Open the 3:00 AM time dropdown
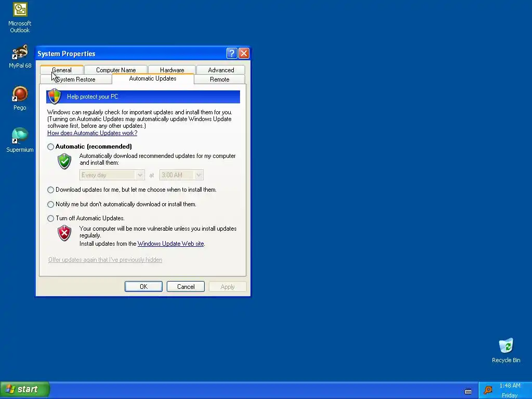The image size is (532, 399). (x=181, y=175)
